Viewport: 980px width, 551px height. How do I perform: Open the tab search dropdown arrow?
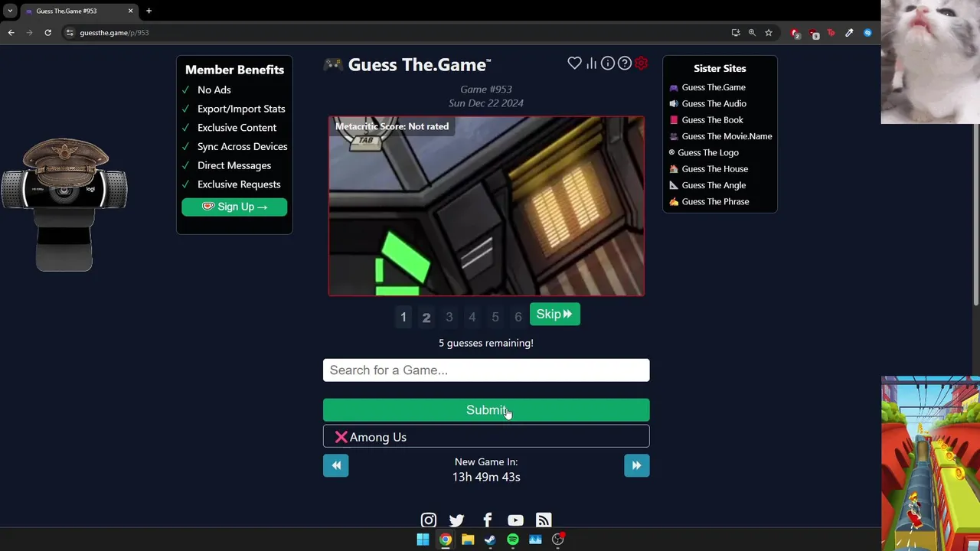pos(10,11)
